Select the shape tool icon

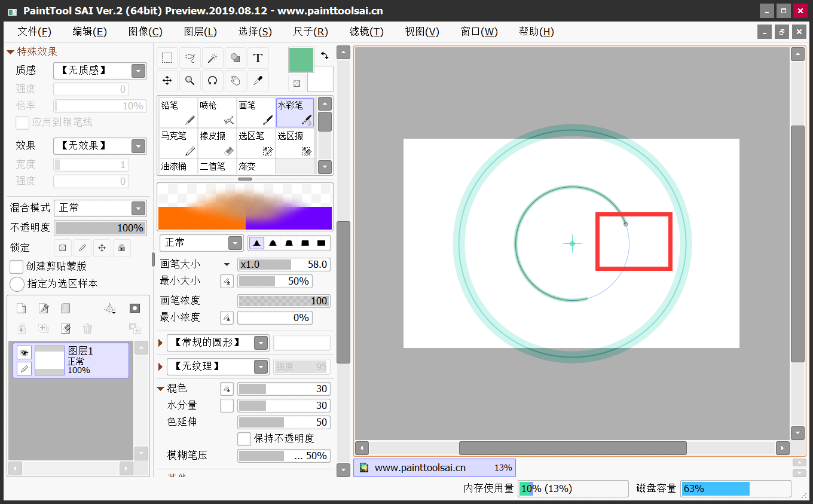[x=235, y=58]
